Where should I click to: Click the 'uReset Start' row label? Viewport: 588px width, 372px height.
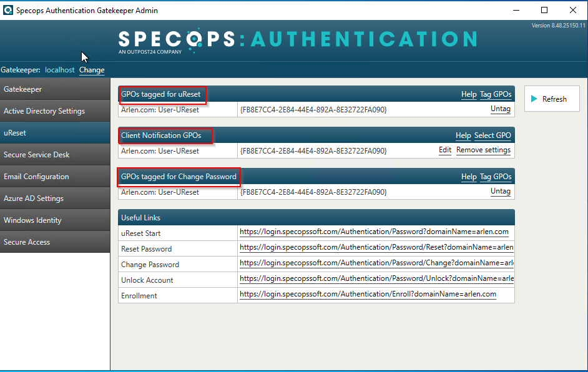(x=140, y=233)
